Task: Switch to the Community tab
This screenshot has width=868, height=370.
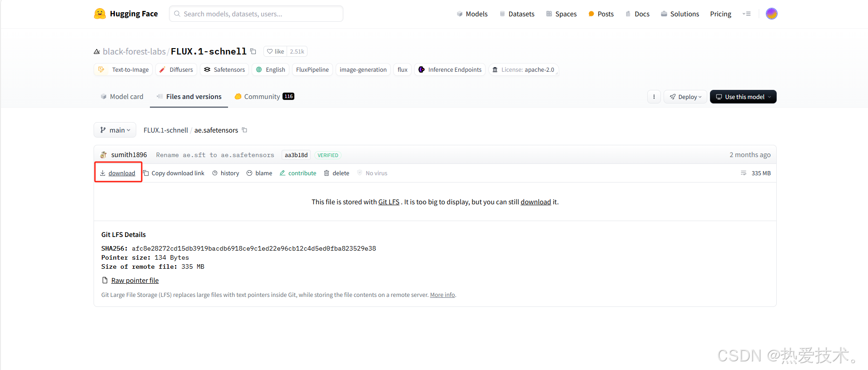Action: (x=264, y=97)
